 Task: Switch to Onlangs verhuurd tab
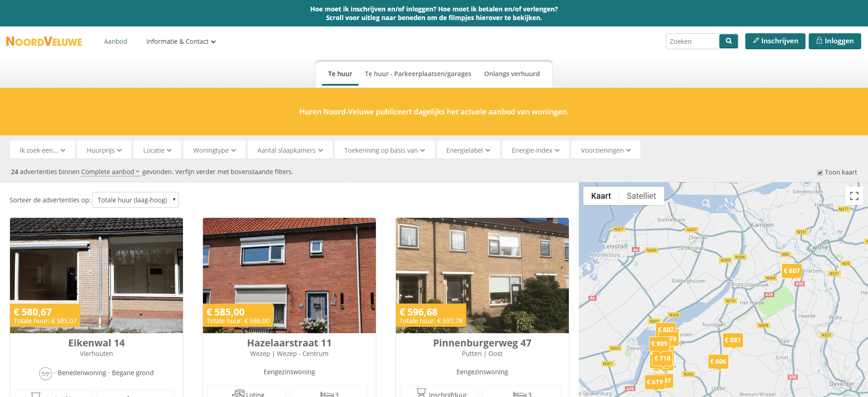(x=512, y=74)
